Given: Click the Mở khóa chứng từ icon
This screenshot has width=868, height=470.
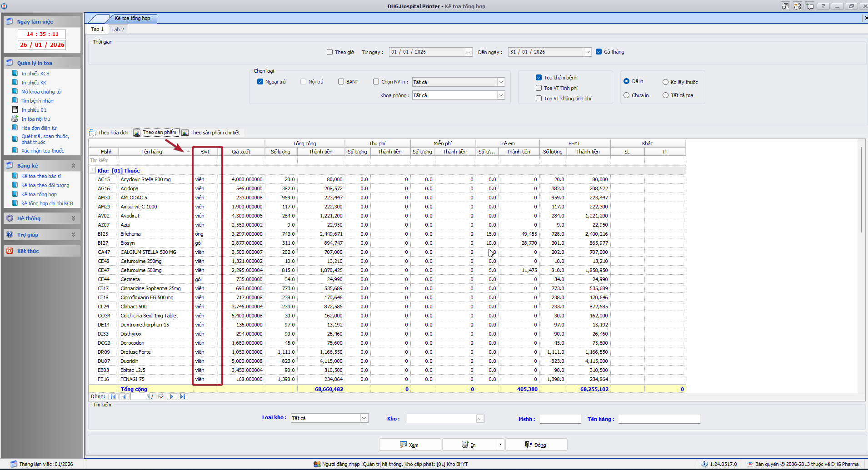Looking at the screenshot, I should coord(15,92).
